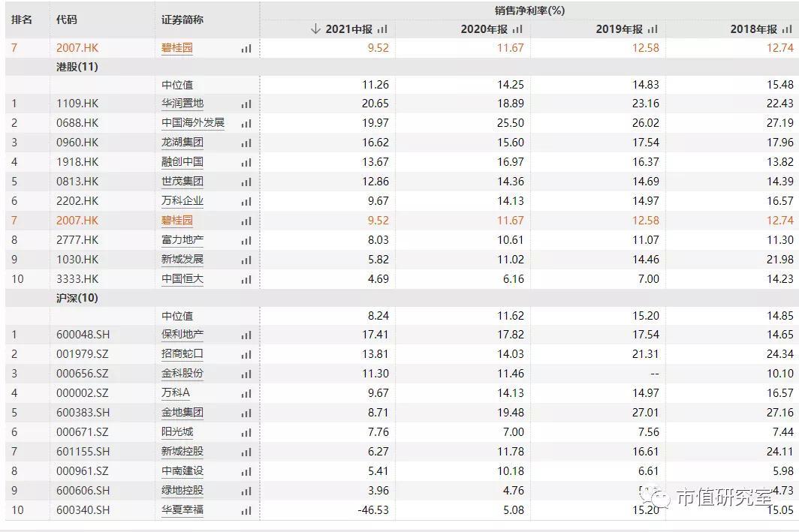
Task: Open the 碧桂园 stock name link
Action: [x=176, y=47]
